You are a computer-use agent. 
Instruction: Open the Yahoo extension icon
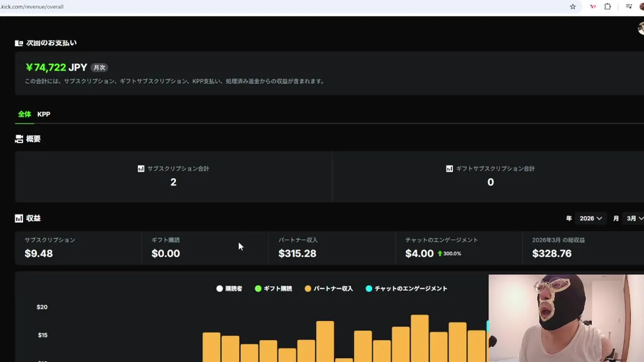coord(593,7)
